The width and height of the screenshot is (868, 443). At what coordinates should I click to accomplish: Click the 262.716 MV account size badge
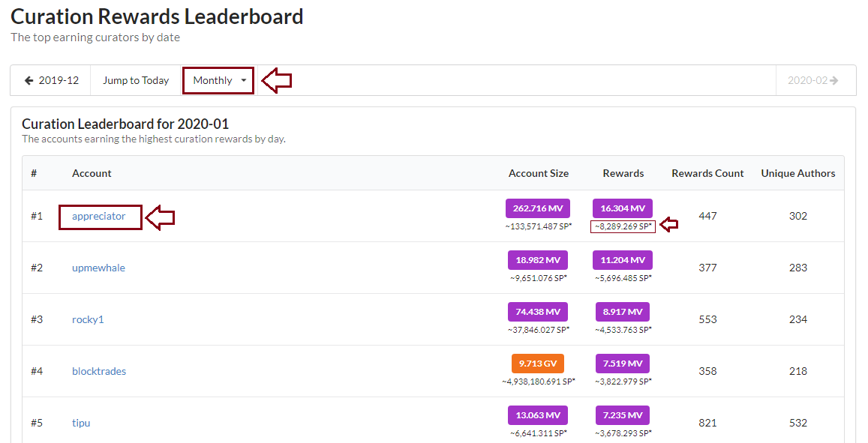[538, 208]
